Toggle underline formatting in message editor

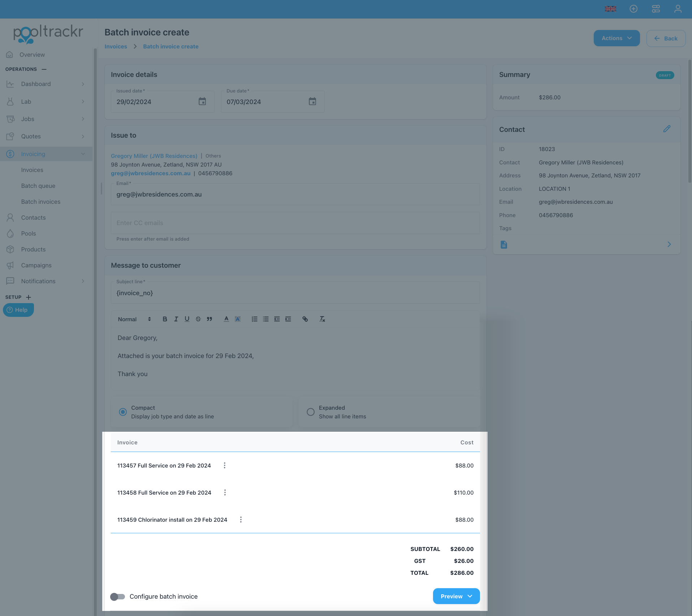[187, 319]
